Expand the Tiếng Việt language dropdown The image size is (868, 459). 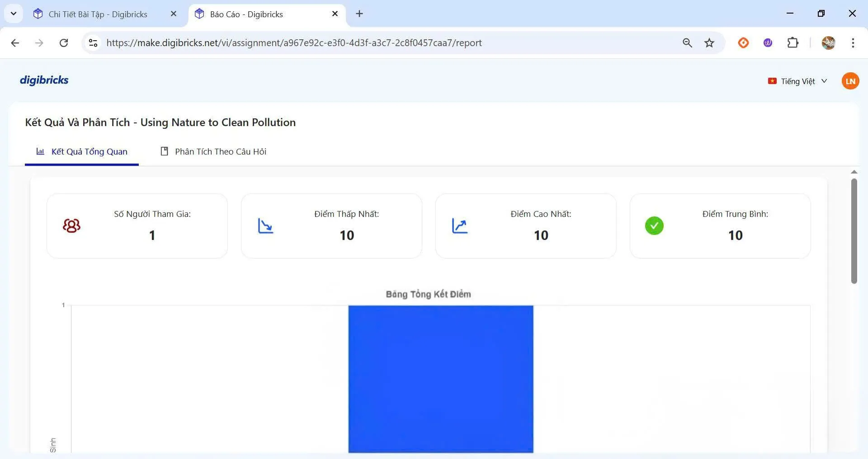[797, 81]
